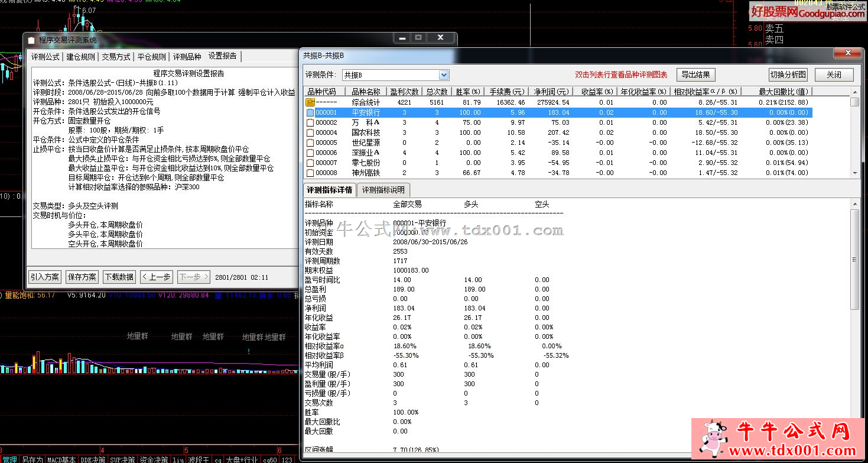Sort by 总次数 column header
Viewport: 868px width, 463px height.
pos(437,92)
